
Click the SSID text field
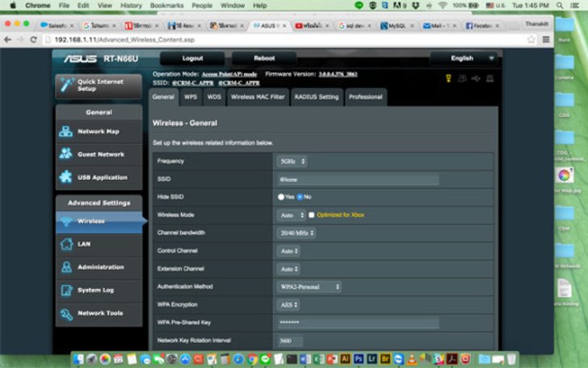click(x=358, y=179)
